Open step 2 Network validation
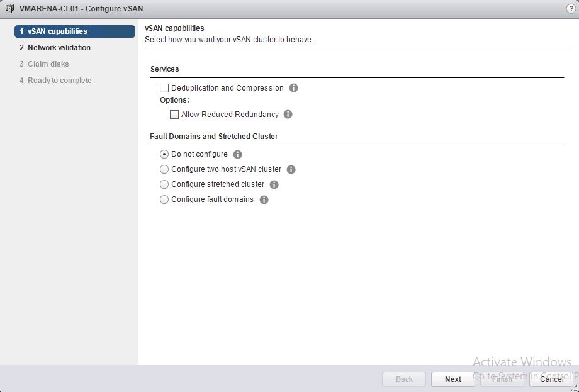This screenshot has height=392, width=579. [x=55, y=48]
